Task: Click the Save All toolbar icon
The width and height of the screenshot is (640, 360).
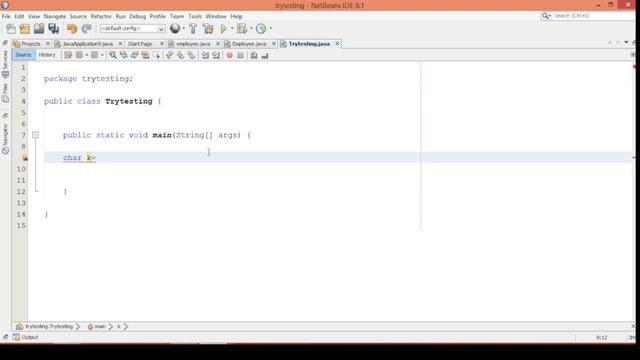Action: click(53, 29)
